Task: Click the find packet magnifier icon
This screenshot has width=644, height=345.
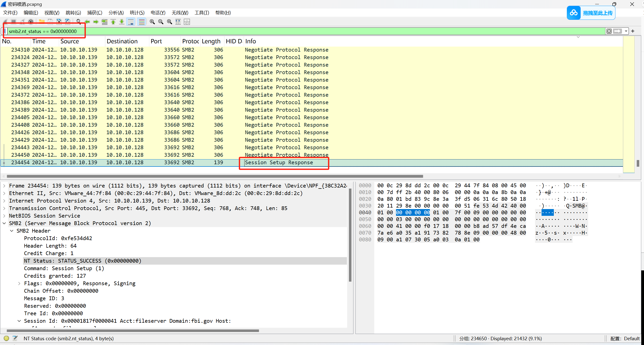Action: pyautogui.click(x=79, y=22)
